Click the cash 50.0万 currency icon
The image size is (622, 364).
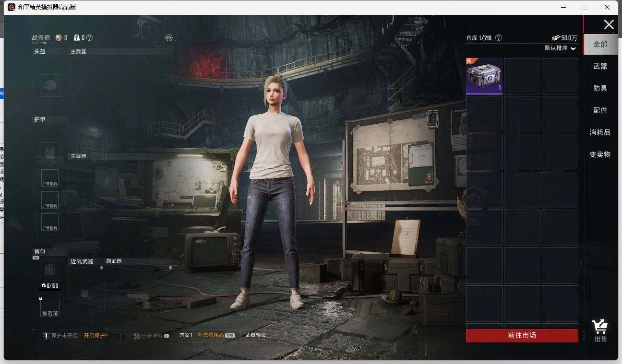coord(556,37)
